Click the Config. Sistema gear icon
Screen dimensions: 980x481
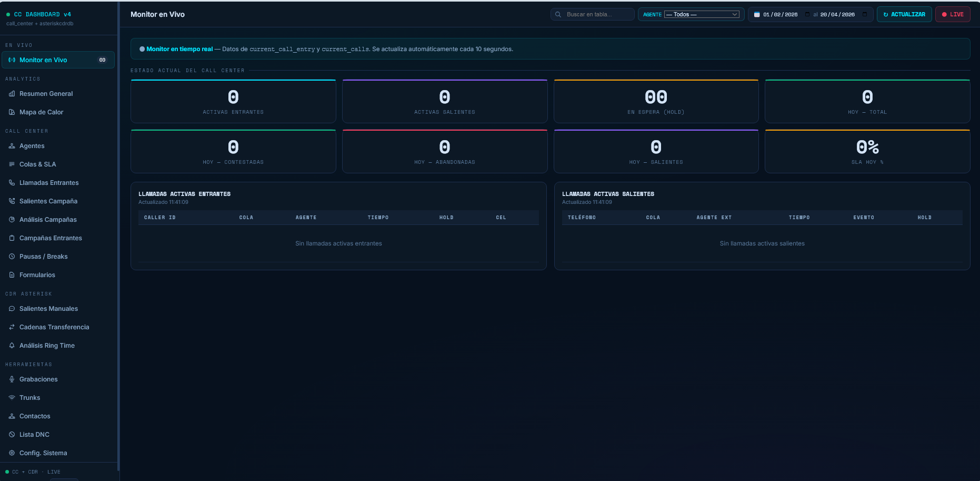pyautogui.click(x=12, y=453)
